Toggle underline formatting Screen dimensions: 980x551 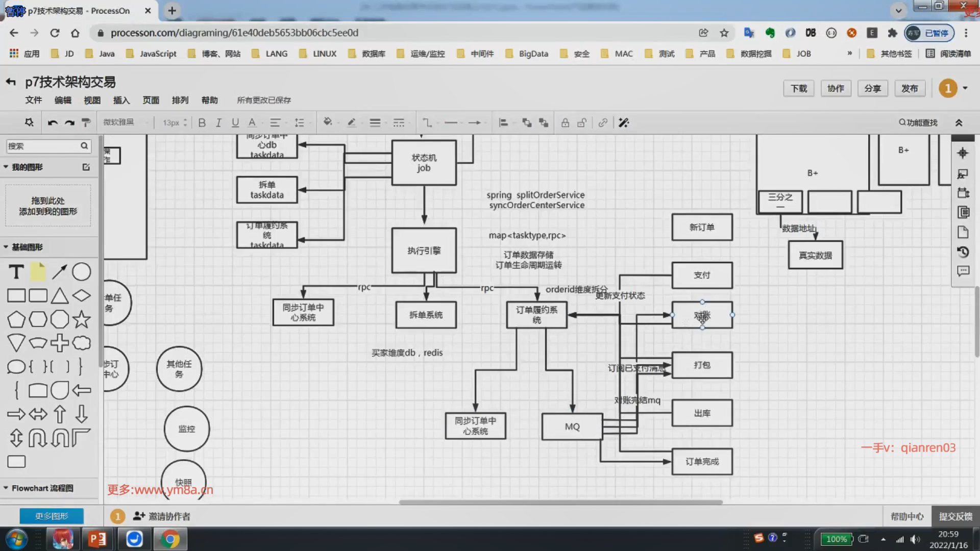pos(235,123)
